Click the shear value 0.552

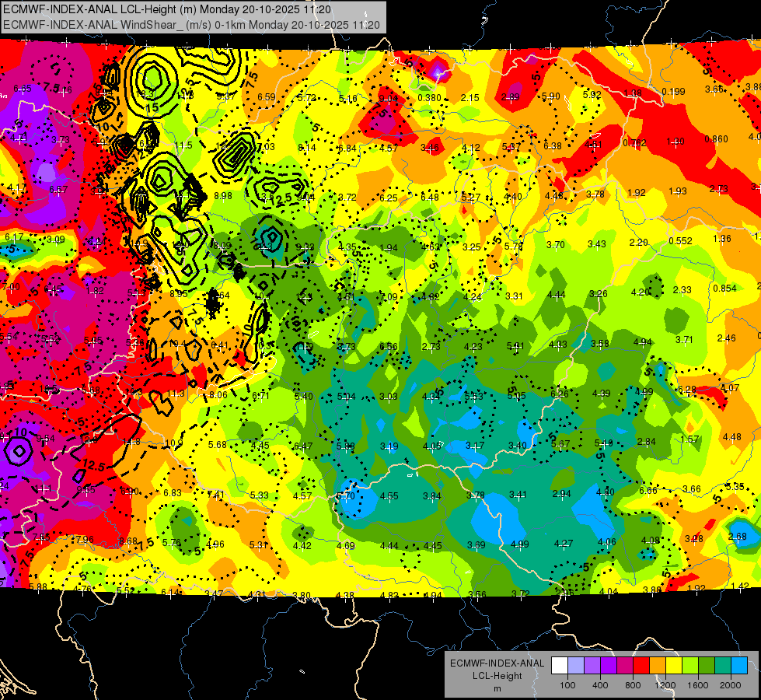pos(680,241)
